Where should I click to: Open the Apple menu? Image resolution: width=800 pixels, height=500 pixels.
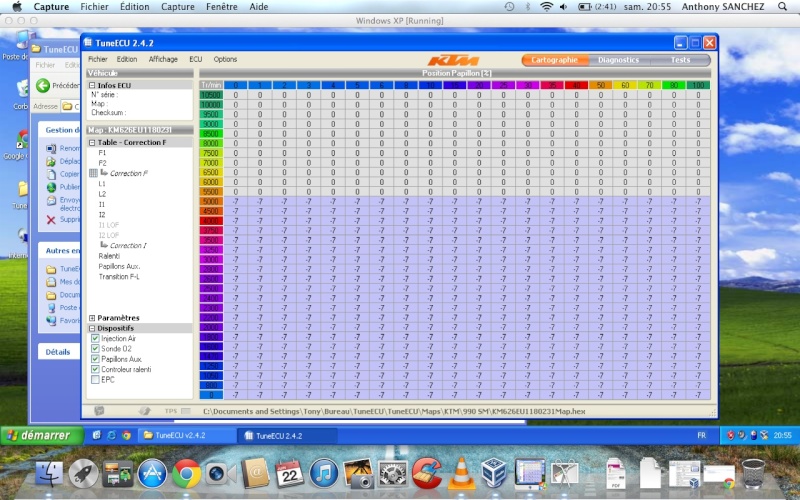pos(17,7)
